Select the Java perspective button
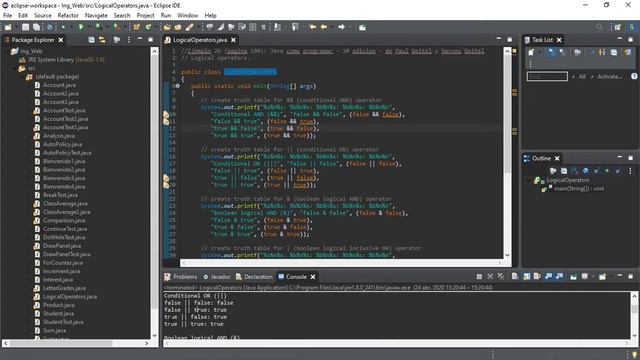This screenshot has width=640, height=360. (631, 27)
